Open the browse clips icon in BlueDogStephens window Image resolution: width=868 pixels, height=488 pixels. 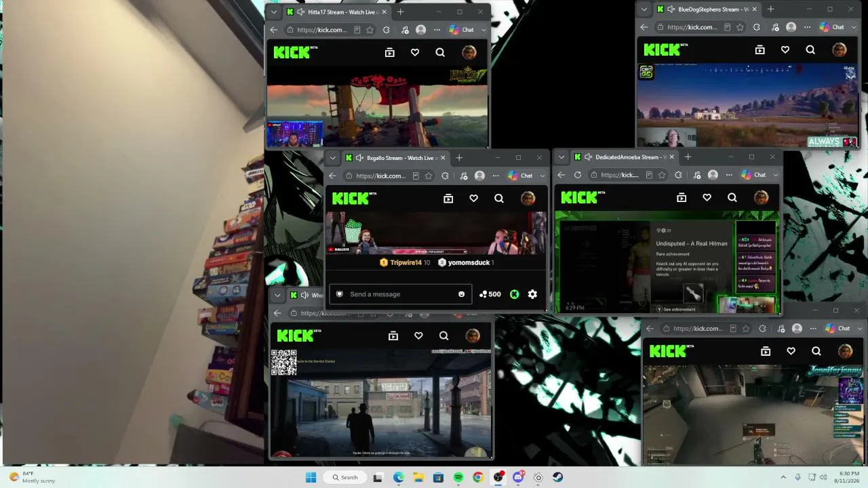[760, 49]
